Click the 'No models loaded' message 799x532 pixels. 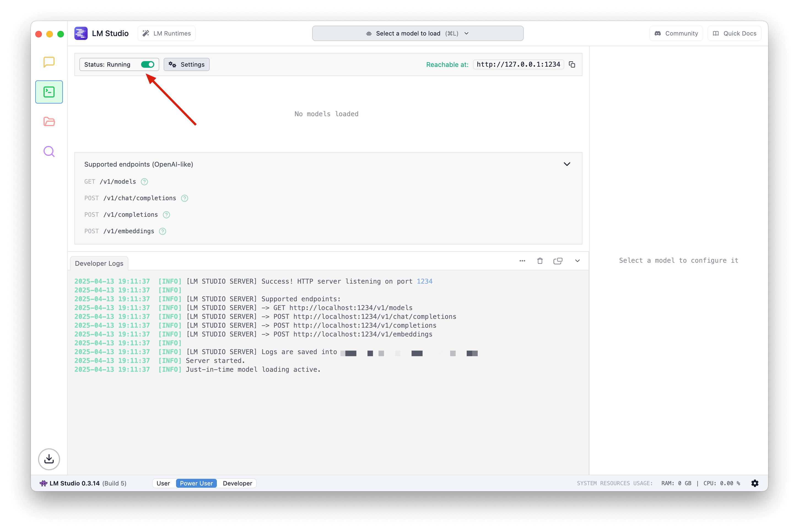point(326,114)
